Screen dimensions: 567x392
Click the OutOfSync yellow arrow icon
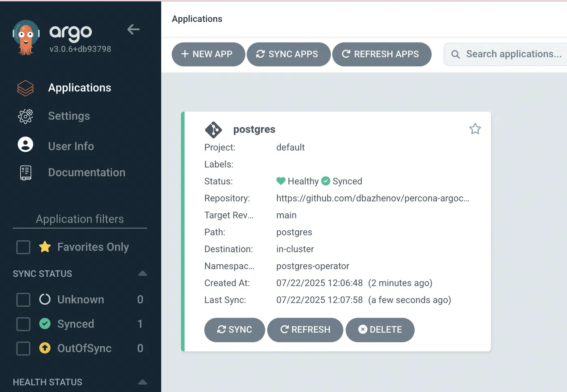(45, 348)
